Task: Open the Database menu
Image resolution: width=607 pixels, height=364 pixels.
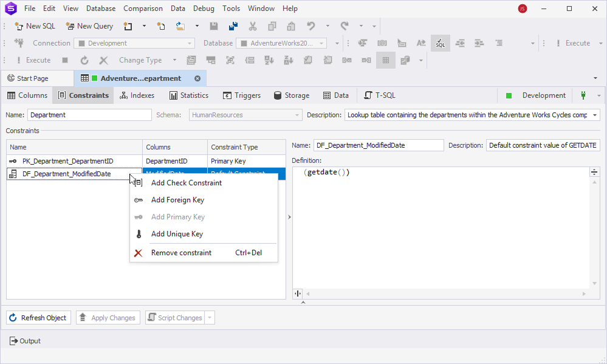Action: point(101,9)
